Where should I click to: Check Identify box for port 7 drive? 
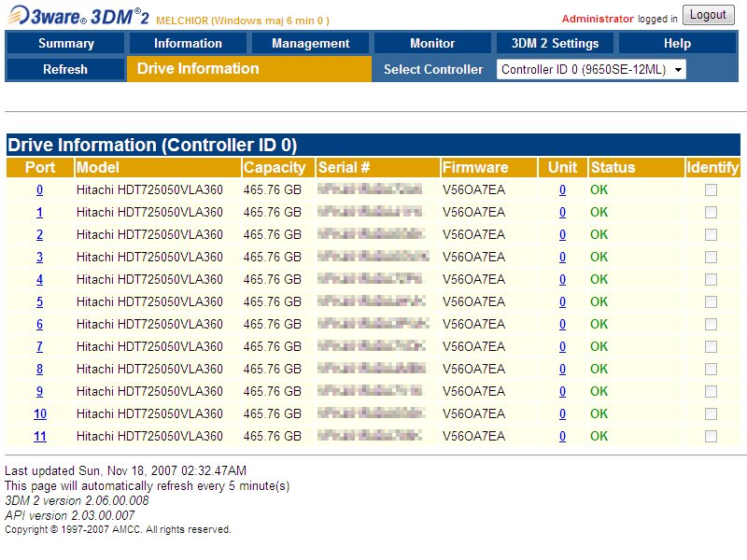(x=711, y=346)
